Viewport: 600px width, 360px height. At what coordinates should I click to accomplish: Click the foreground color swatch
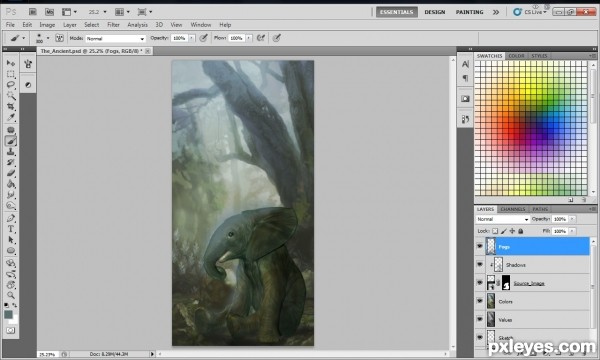(8, 314)
